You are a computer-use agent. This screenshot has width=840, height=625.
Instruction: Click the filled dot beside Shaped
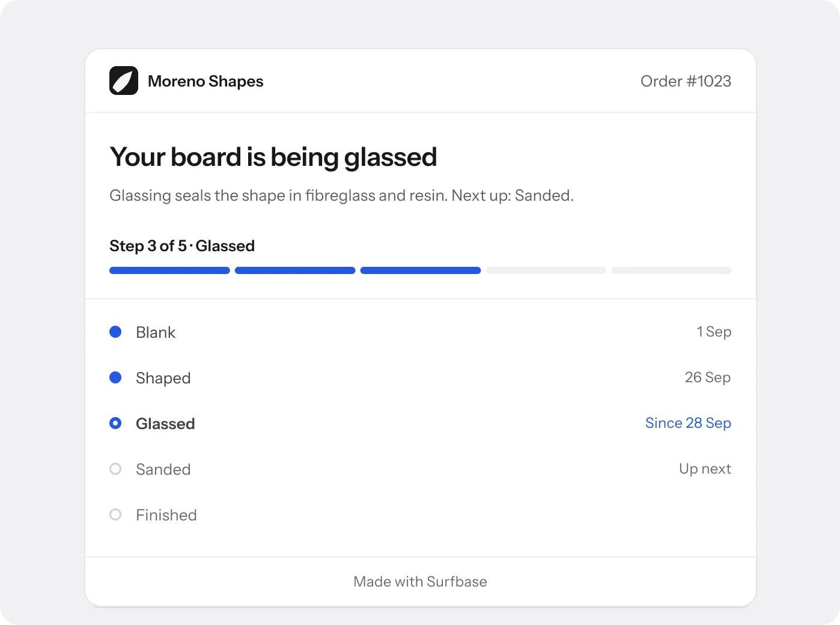tap(115, 377)
